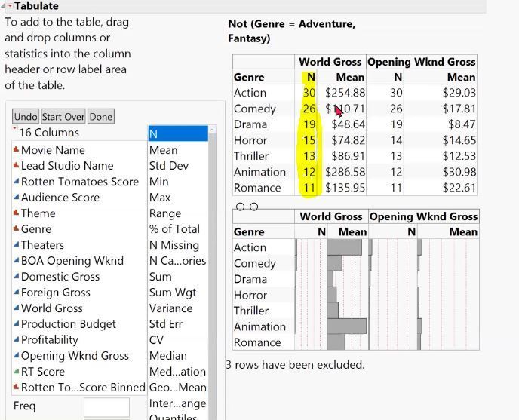Select the Production Budget column icon
Screen dimensions: 519x420
point(16,323)
